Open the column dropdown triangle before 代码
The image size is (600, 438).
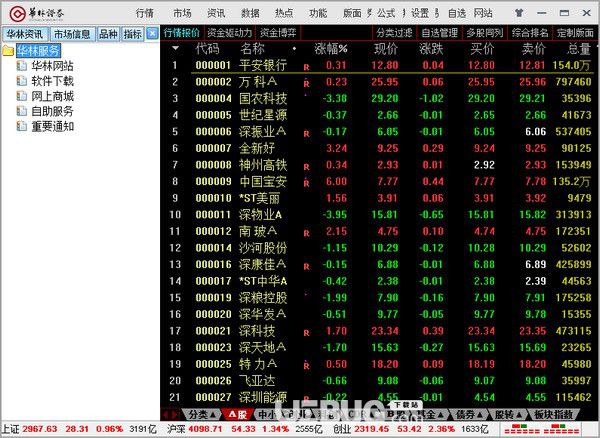(x=175, y=48)
